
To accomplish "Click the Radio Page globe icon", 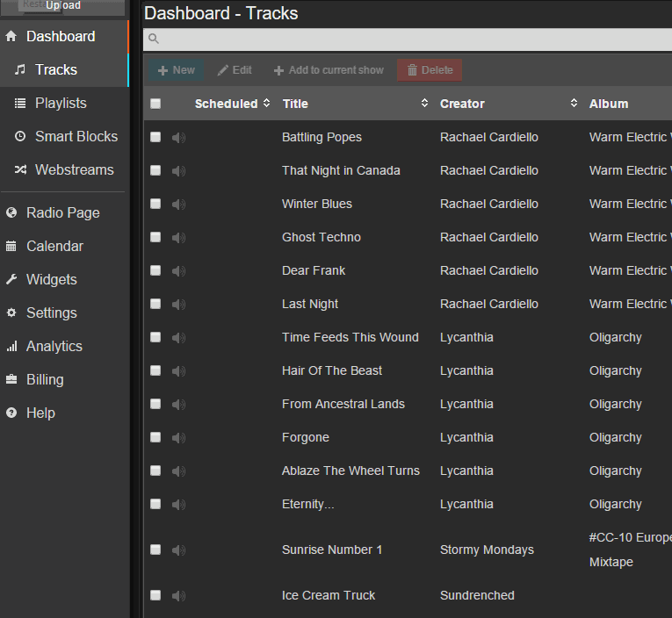I will 11,212.
